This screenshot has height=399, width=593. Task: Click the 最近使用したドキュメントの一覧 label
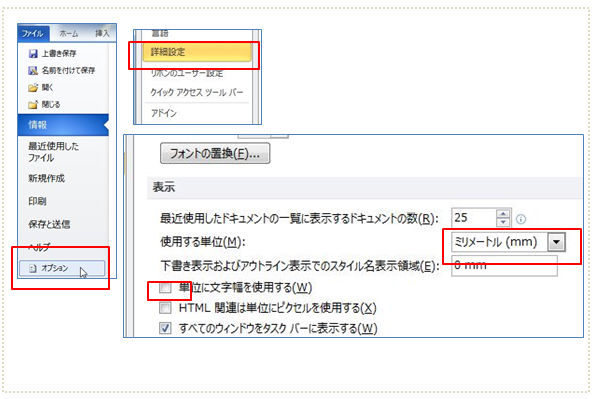(299, 218)
